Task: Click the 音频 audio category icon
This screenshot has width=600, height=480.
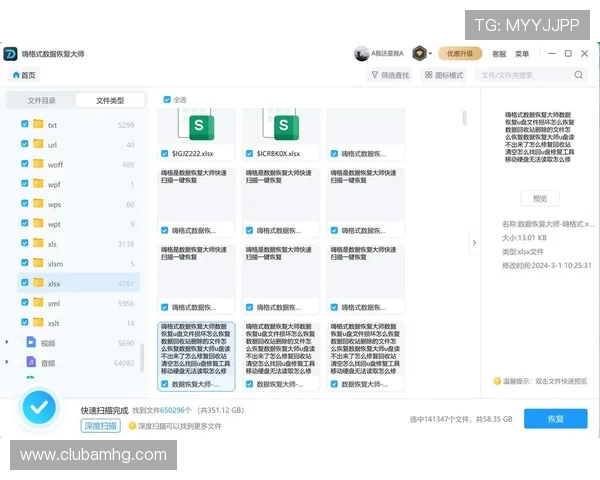Action: pos(31,362)
